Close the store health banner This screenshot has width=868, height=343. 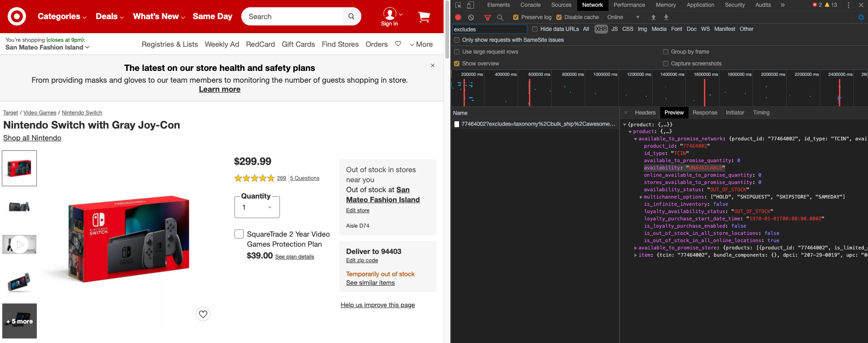(433, 65)
